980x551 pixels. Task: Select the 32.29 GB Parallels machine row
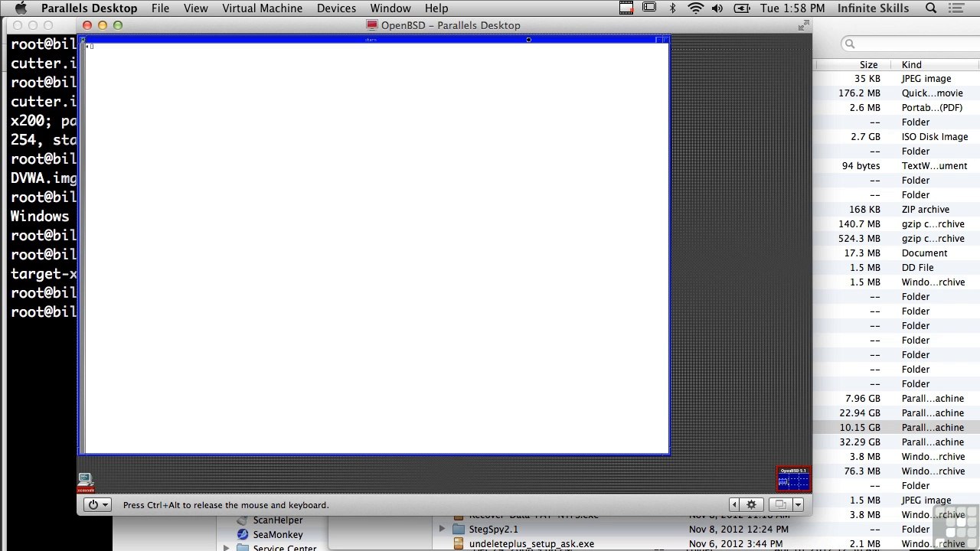(897, 442)
